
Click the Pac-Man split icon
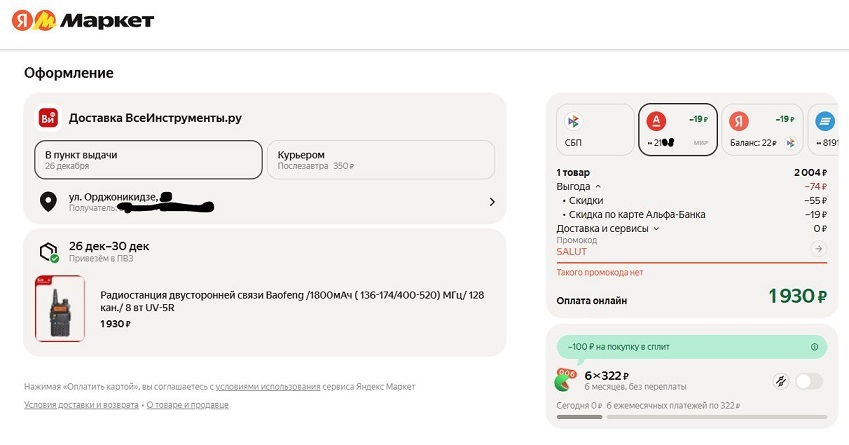pyautogui.click(x=567, y=380)
